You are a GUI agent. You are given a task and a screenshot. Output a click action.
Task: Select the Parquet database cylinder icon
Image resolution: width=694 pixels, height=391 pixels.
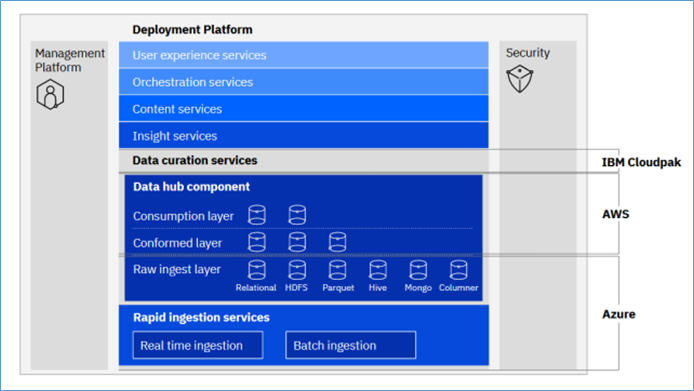coord(337,270)
